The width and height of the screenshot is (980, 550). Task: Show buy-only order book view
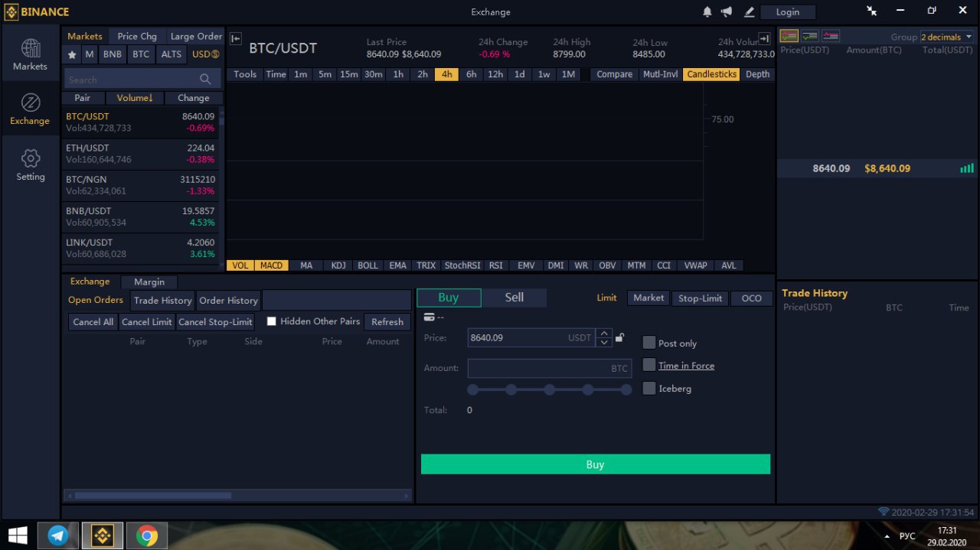pyautogui.click(x=810, y=36)
